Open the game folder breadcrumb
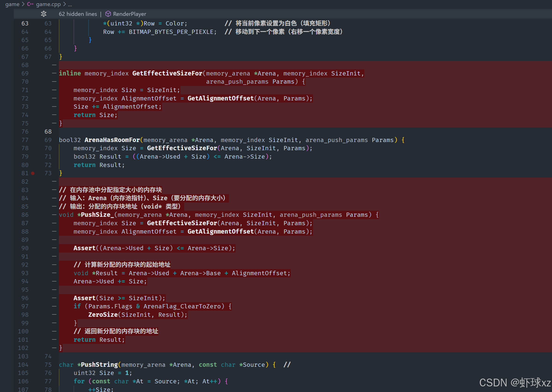 [x=12, y=4]
